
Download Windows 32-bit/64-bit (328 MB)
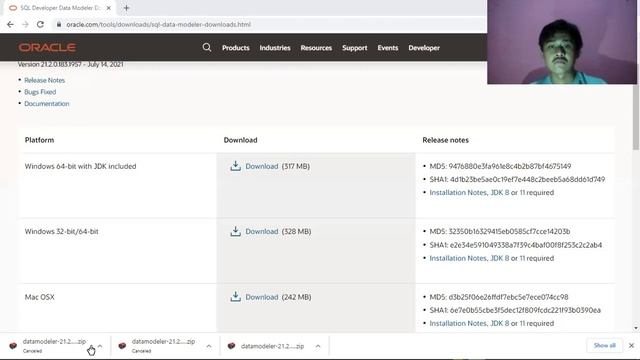(x=262, y=231)
